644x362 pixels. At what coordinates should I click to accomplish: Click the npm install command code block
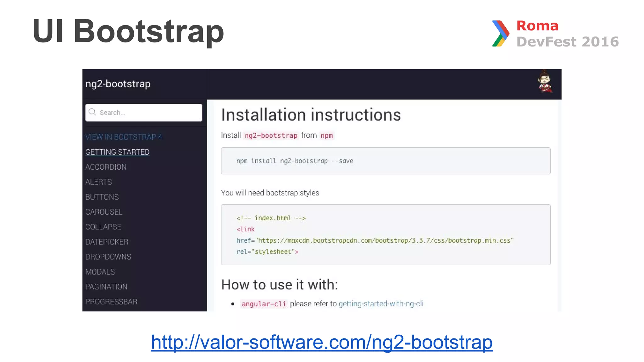(386, 161)
